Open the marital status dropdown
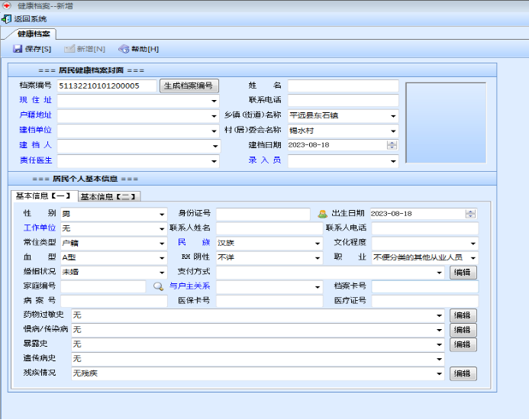 click(162, 272)
